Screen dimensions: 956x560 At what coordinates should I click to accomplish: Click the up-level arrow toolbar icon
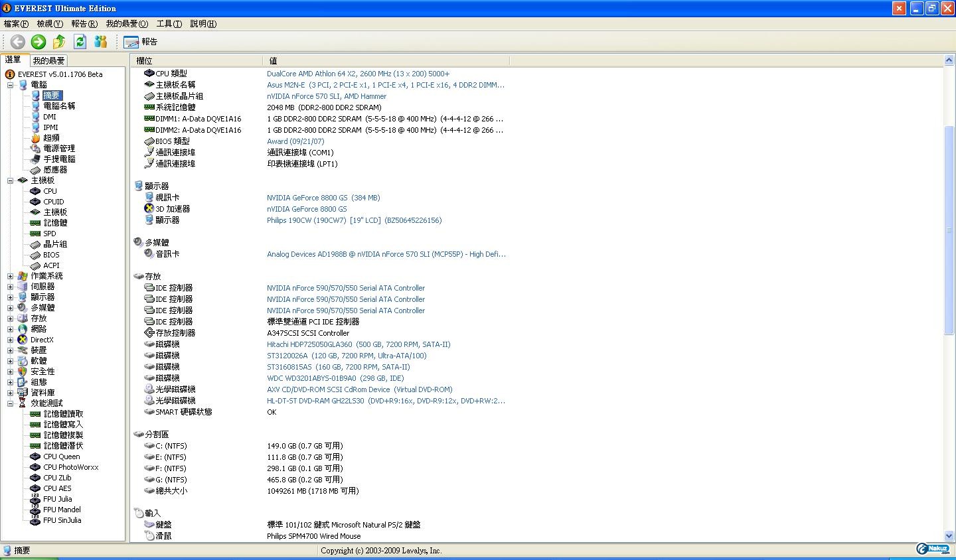pyautogui.click(x=59, y=42)
